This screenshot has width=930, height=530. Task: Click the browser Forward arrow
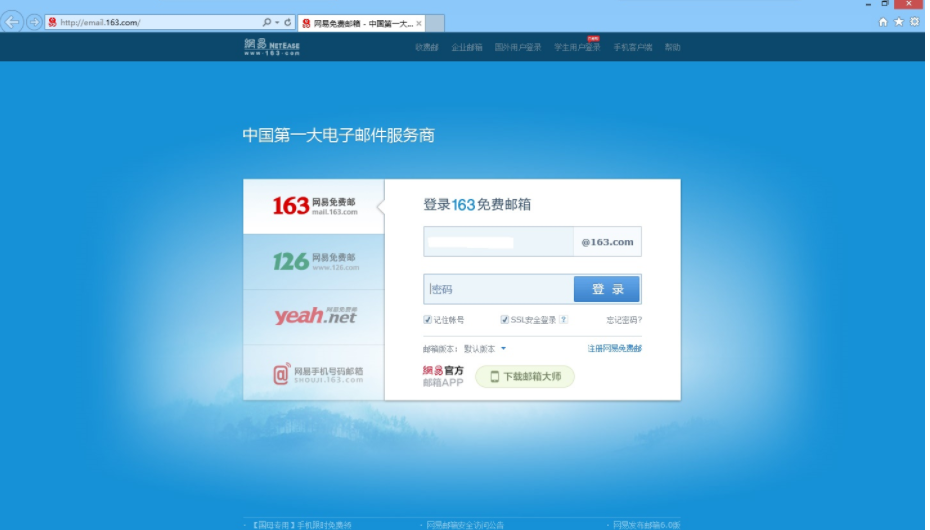pyautogui.click(x=34, y=23)
